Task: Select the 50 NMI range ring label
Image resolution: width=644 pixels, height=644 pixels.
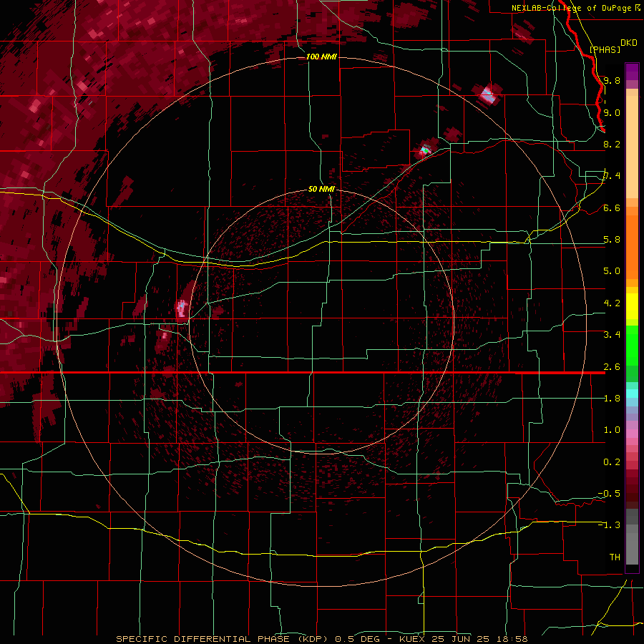Action: (x=321, y=189)
